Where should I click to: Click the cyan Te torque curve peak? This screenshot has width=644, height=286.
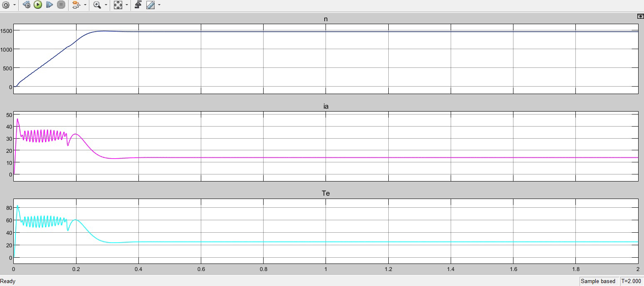(17, 206)
